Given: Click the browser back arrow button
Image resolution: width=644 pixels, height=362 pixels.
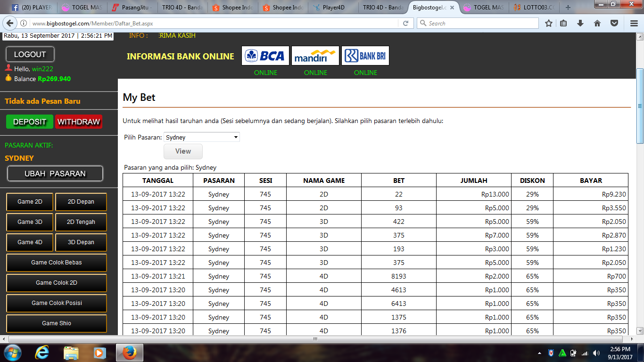Looking at the screenshot, I should [x=10, y=24].
